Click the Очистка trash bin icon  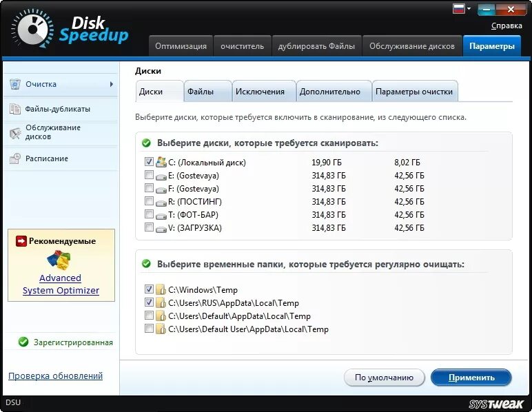point(15,84)
